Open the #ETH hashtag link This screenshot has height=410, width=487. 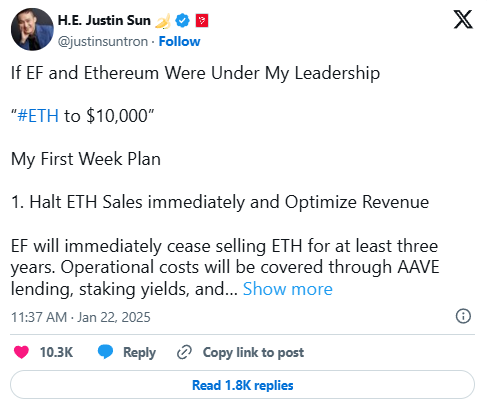click(x=38, y=116)
